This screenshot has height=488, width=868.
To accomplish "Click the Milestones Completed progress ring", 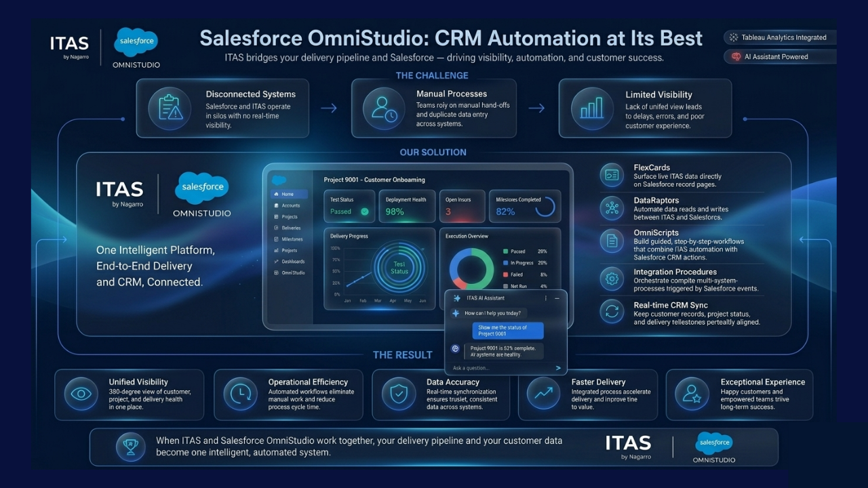I will click(545, 207).
